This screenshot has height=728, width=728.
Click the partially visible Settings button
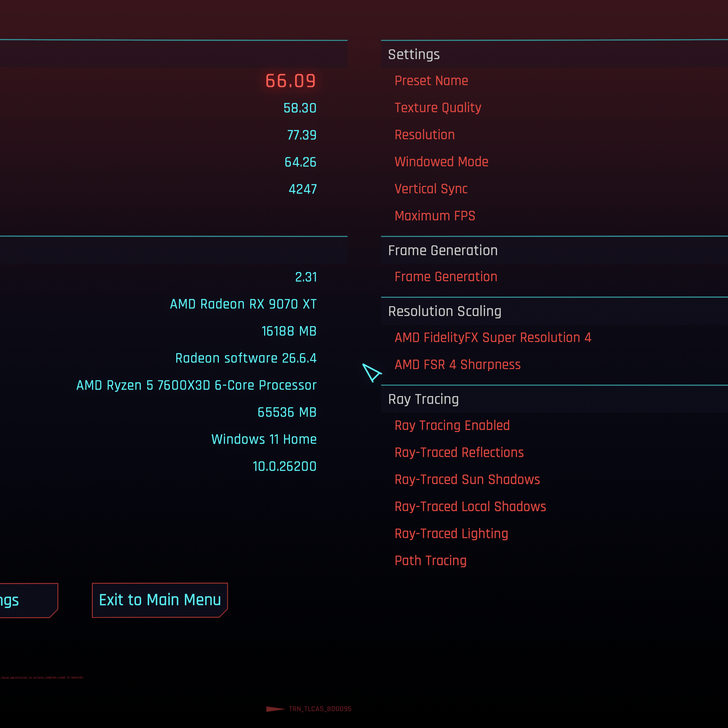(x=29, y=600)
